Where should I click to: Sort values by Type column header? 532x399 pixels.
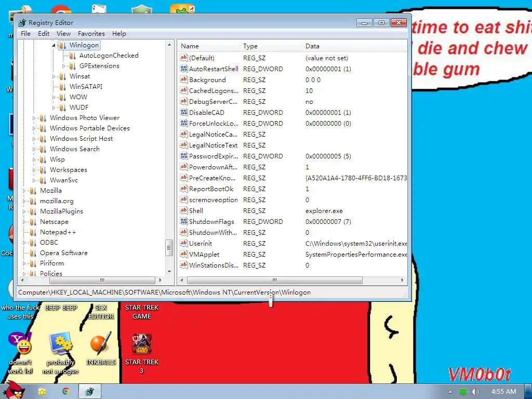(x=271, y=46)
